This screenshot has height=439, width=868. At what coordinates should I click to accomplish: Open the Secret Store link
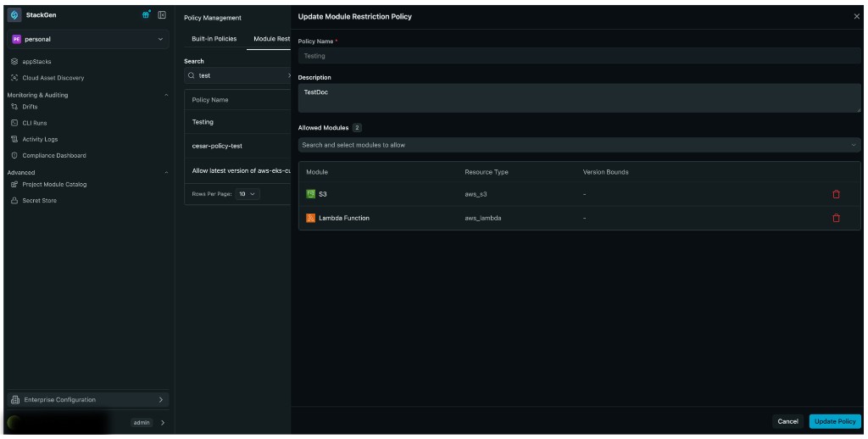[39, 200]
